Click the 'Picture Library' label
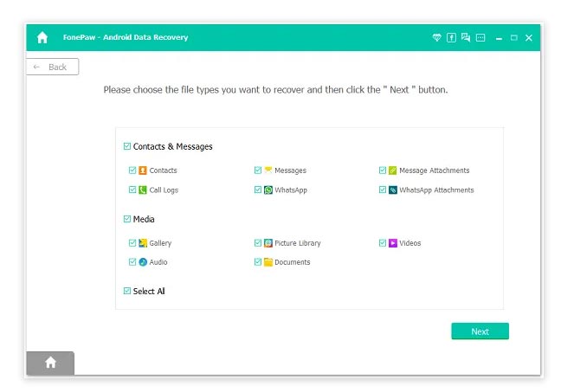This screenshot has height=392, width=561. (297, 243)
